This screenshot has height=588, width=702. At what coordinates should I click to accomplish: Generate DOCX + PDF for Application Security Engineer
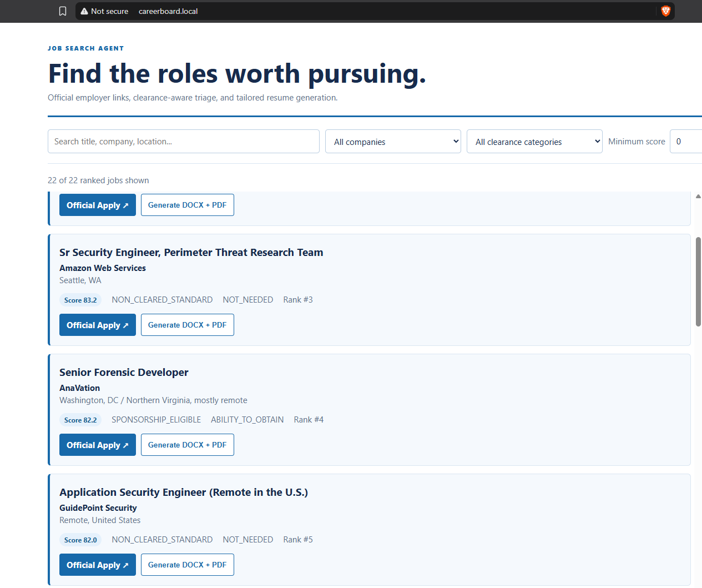click(188, 565)
